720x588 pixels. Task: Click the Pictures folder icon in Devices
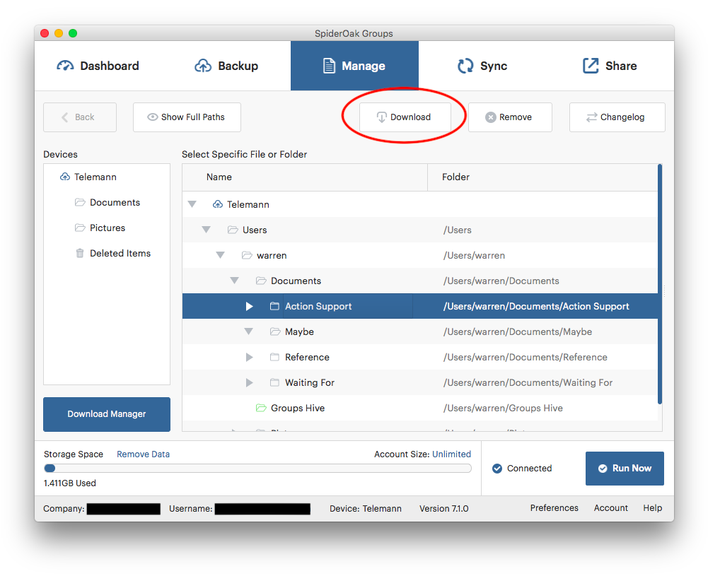80,228
